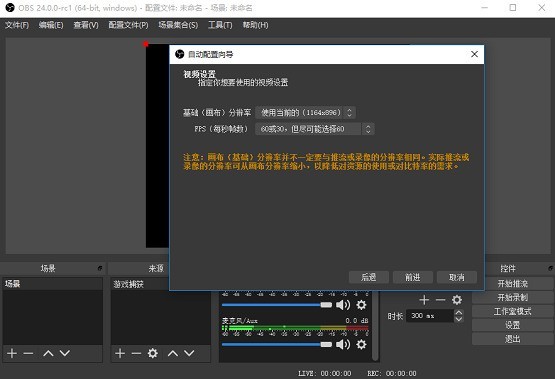
Task: Open the 编辑(E) menu
Action: (51, 25)
